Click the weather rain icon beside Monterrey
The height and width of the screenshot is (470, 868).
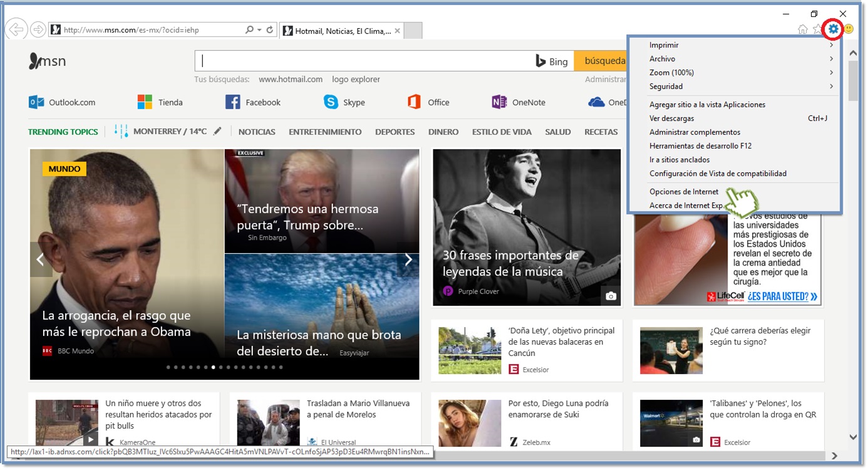tap(121, 132)
